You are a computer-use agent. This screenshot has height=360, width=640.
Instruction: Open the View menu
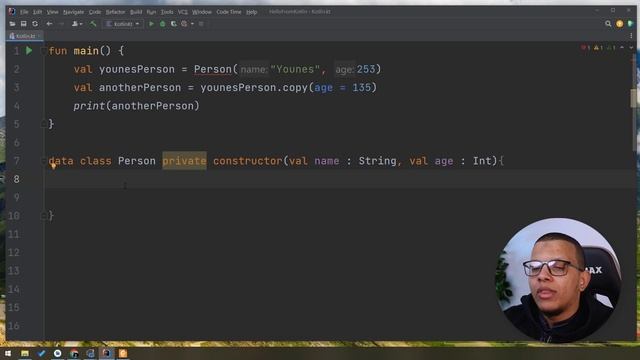pos(52,12)
